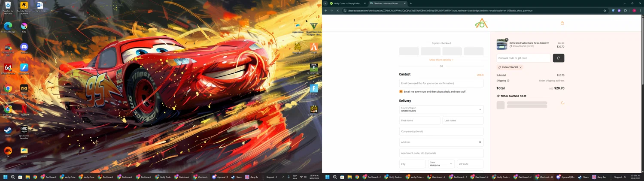The height and width of the screenshot is (181, 644).
Task: Open Netflix desktop shortcut
Action: 24,110
